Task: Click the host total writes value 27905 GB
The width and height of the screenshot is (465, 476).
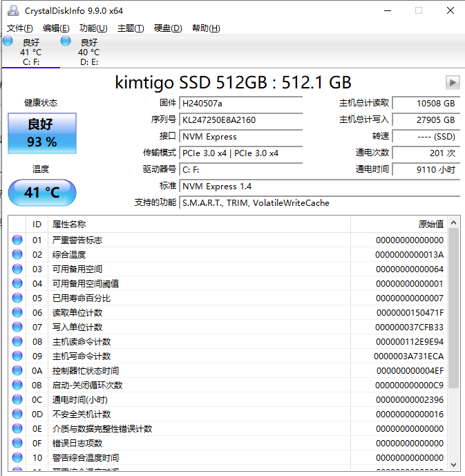Action: (426, 120)
